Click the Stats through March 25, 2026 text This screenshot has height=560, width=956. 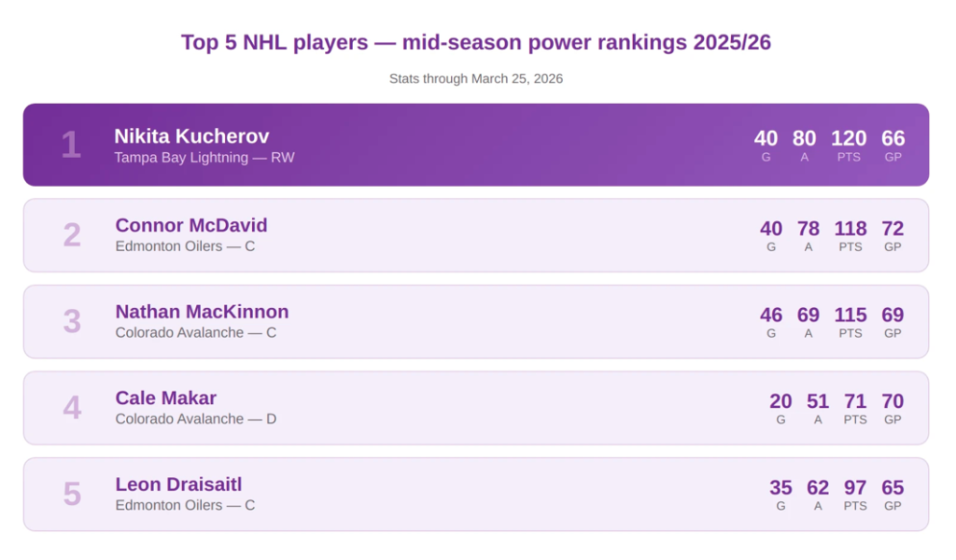tap(476, 79)
